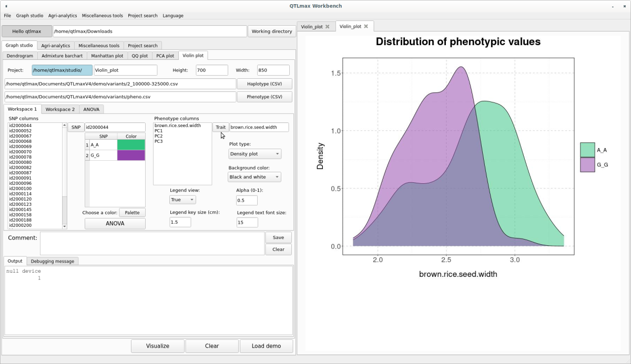
Task: Open the Plot type dropdown
Action: [x=255, y=154]
